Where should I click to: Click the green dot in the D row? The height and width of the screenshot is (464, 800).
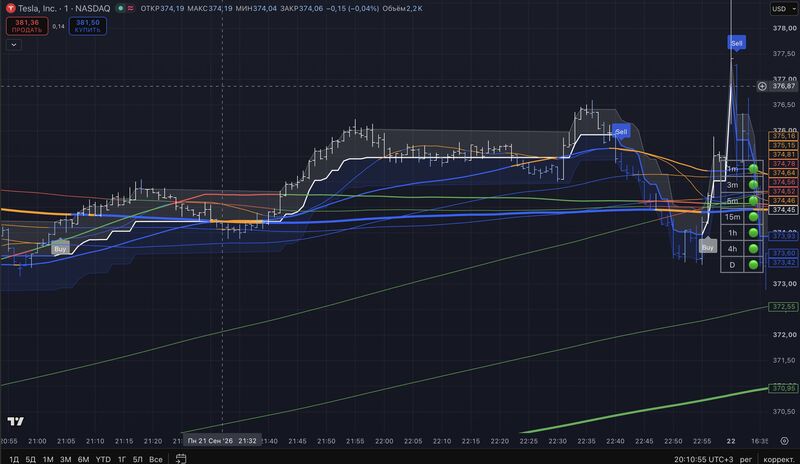pos(753,264)
